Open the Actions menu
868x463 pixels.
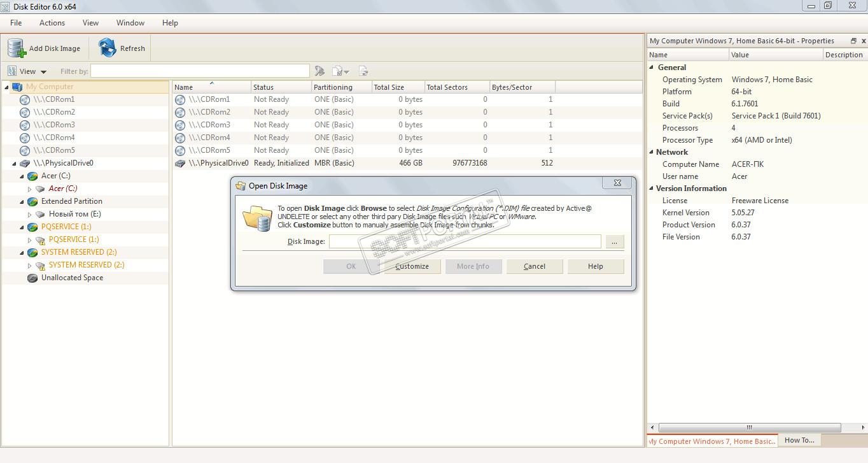[52, 23]
